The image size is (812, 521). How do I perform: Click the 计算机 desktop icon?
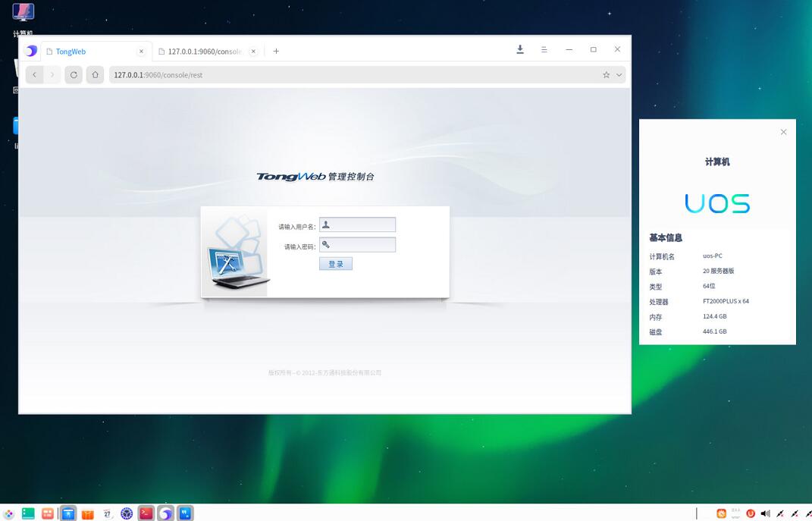(23, 19)
